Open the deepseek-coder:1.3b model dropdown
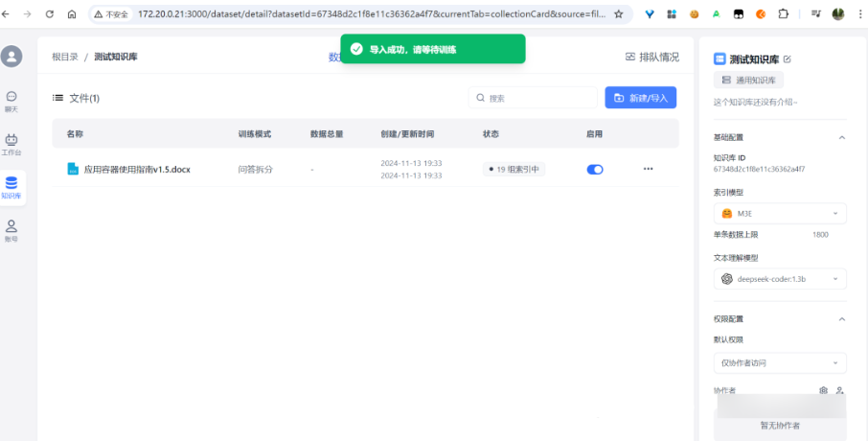The height and width of the screenshot is (442, 868). 780,279
